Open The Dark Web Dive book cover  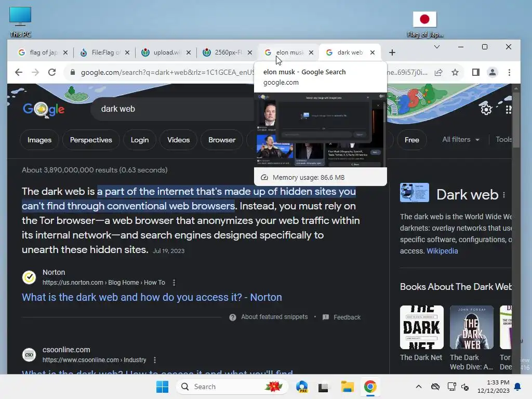472,327
